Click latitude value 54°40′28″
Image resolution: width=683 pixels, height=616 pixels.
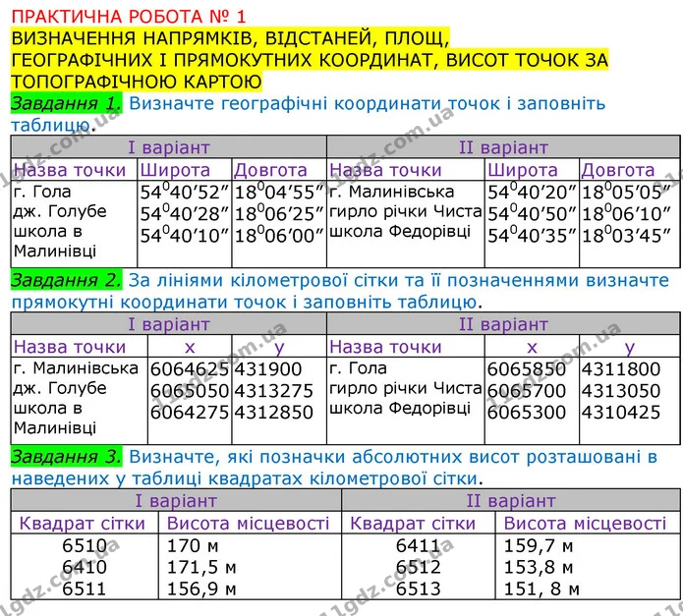185,214
